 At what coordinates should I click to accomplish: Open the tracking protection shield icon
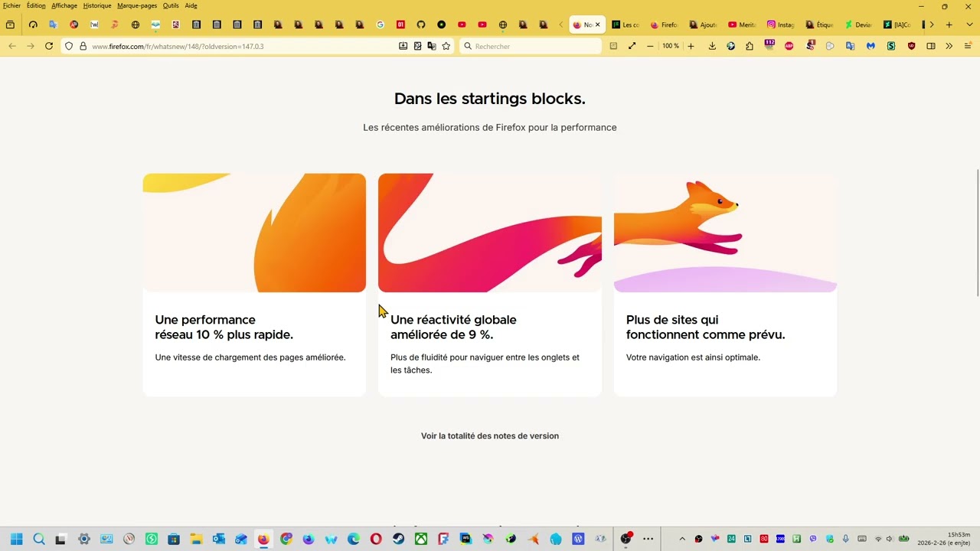click(69, 46)
